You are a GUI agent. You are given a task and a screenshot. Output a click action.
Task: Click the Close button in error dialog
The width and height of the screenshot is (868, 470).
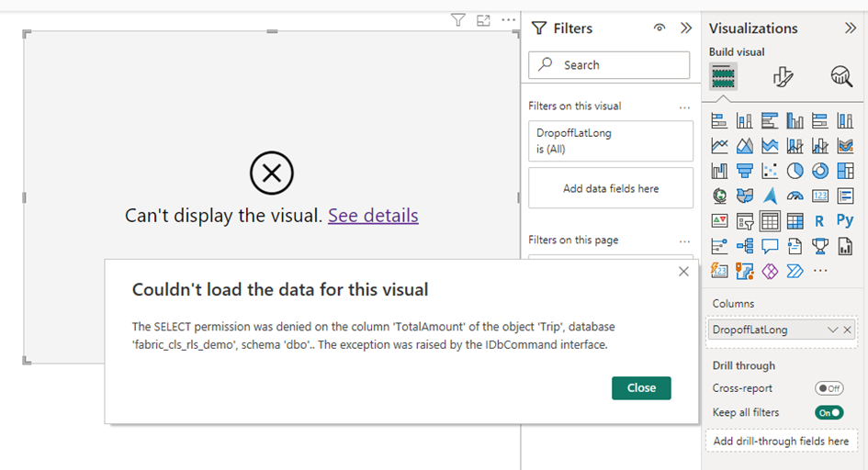[641, 387]
